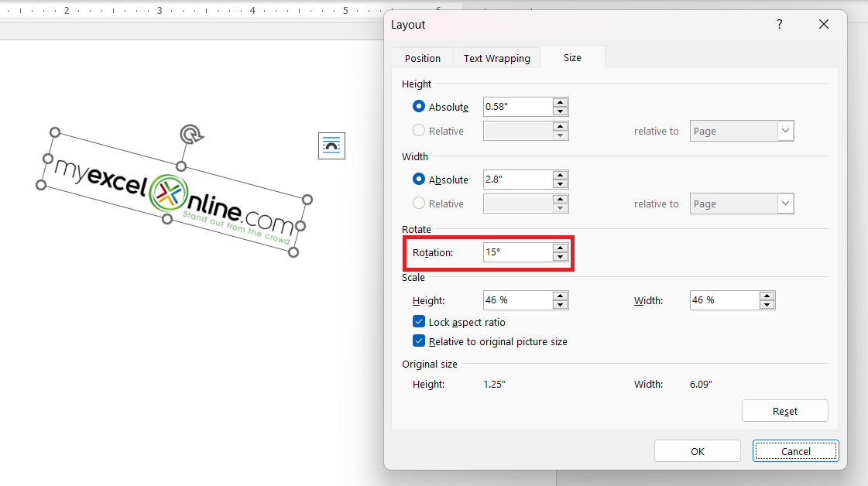Switch to the Text Wrapping tab
This screenshot has height=486, width=868.
[x=496, y=58]
